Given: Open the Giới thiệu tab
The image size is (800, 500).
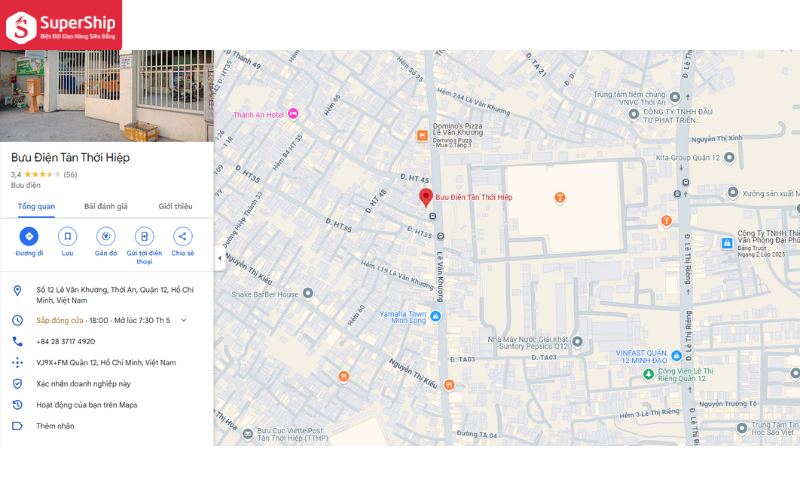Looking at the screenshot, I should click(x=175, y=206).
